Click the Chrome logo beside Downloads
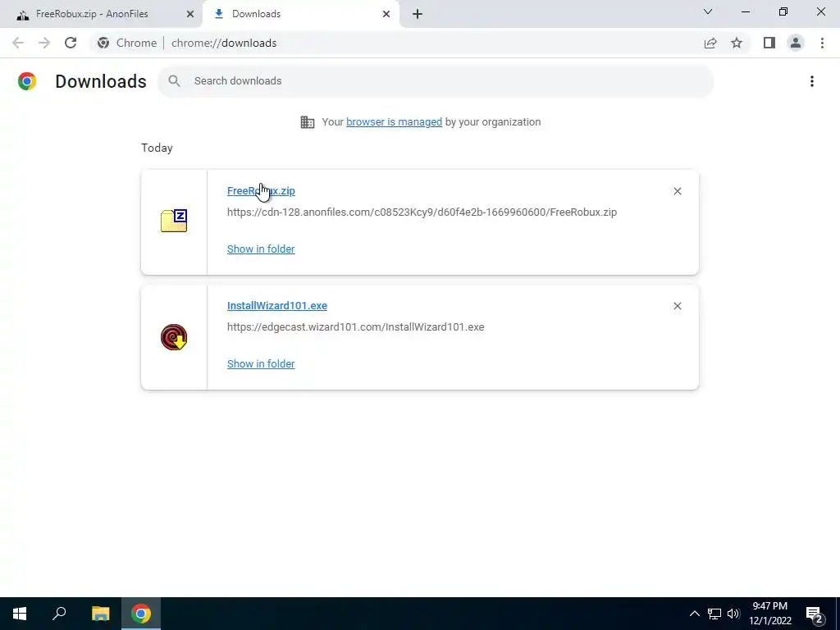 [27, 81]
